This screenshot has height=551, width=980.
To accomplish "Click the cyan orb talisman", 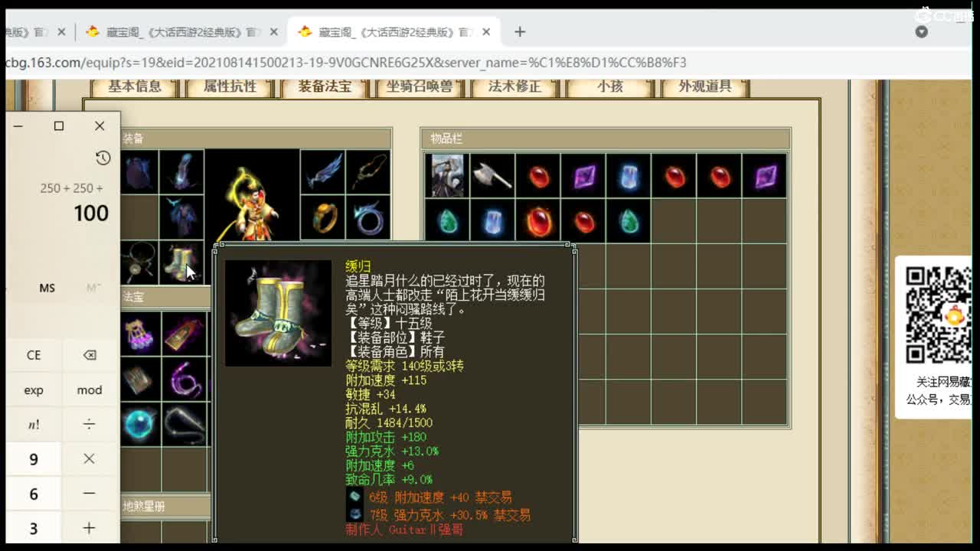I will [x=139, y=424].
